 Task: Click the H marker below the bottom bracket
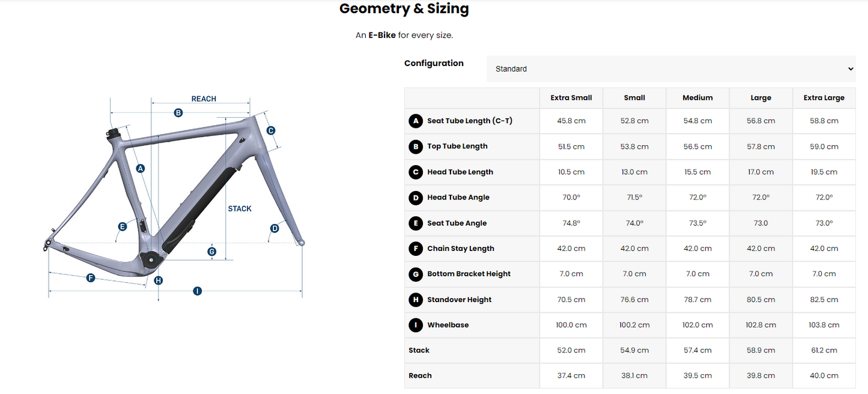click(x=158, y=280)
